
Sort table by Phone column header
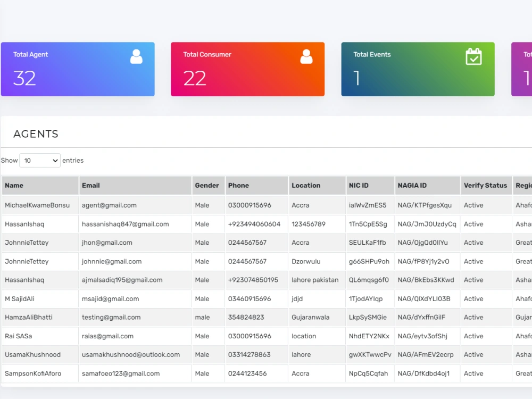257,186
